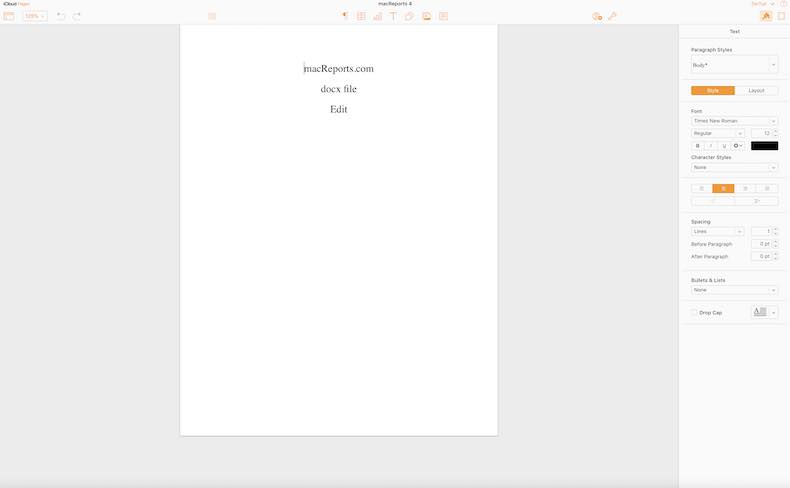Click the gray toolbar icon left of center

pos(212,16)
